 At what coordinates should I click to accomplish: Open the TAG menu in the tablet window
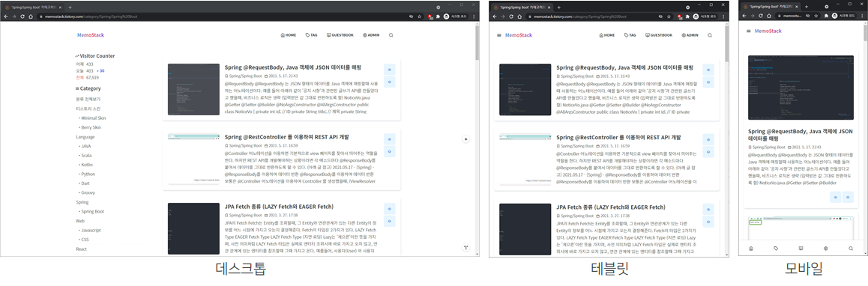click(x=630, y=35)
